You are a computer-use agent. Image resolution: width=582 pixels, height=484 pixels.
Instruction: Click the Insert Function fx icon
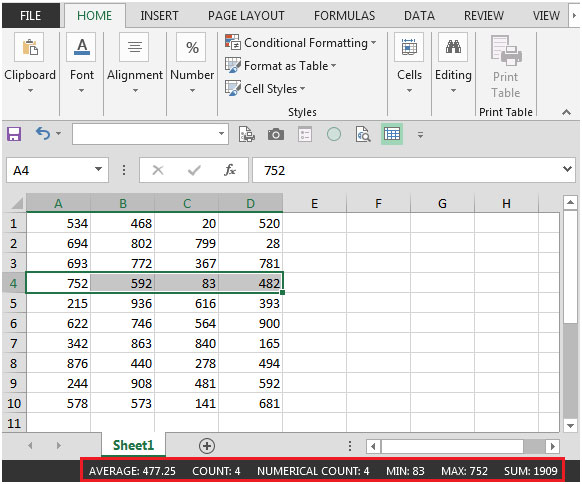tap(230, 170)
